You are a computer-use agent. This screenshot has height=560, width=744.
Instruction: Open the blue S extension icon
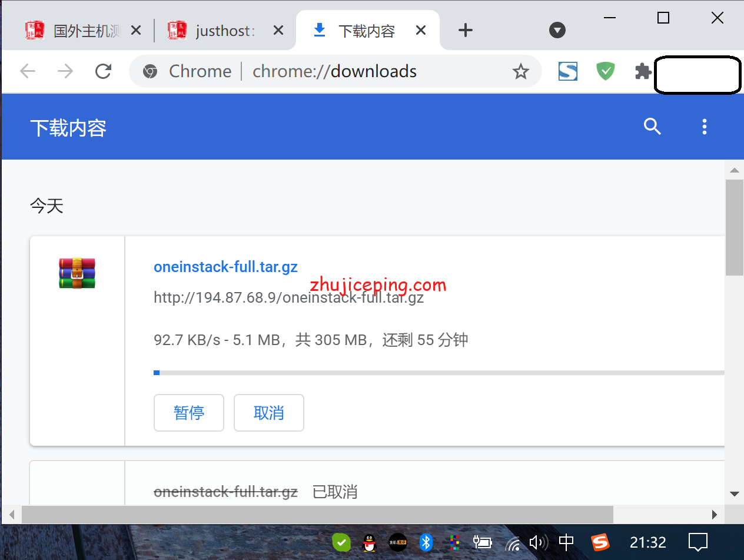point(568,71)
